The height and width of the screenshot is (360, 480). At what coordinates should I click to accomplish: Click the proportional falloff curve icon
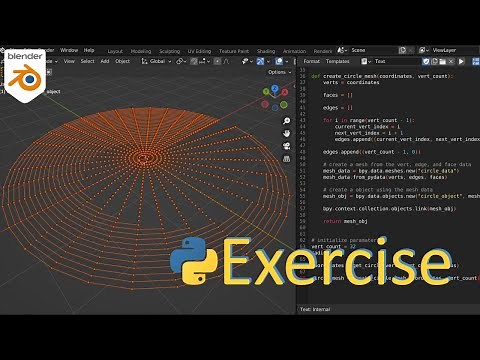(x=226, y=61)
